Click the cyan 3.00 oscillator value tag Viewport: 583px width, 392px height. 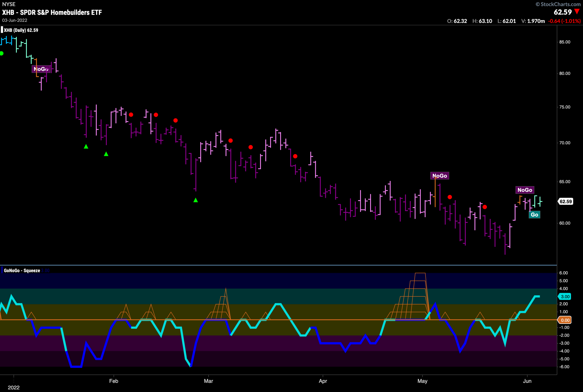(x=565, y=296)
